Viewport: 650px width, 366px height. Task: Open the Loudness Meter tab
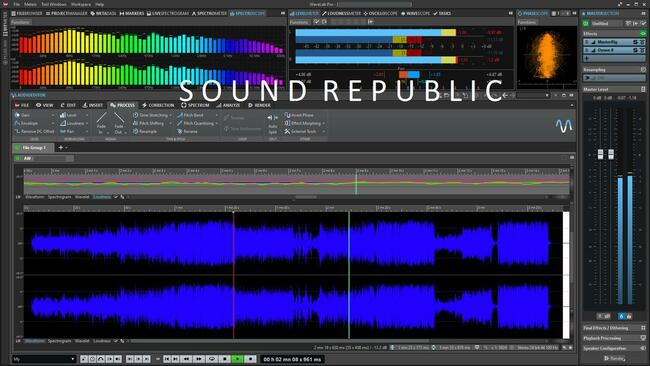pos(342,13)
